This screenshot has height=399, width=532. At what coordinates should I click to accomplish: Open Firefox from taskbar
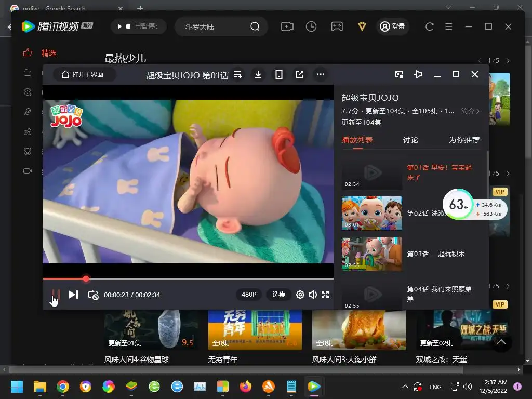246,387
